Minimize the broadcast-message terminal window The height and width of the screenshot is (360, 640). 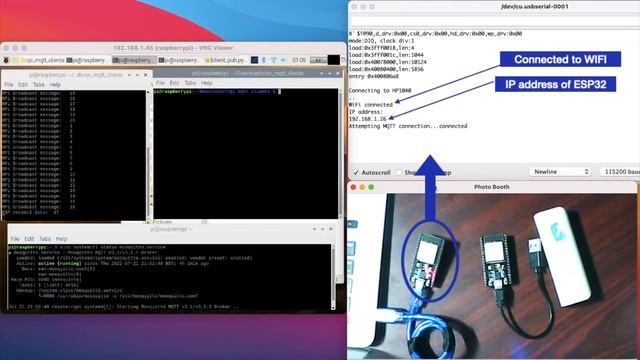click(x=129, y=75)
